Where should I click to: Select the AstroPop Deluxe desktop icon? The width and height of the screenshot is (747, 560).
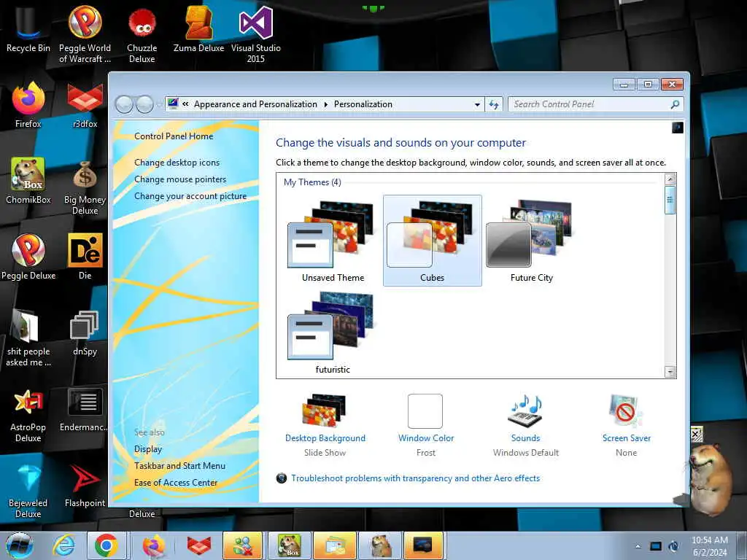28,414
